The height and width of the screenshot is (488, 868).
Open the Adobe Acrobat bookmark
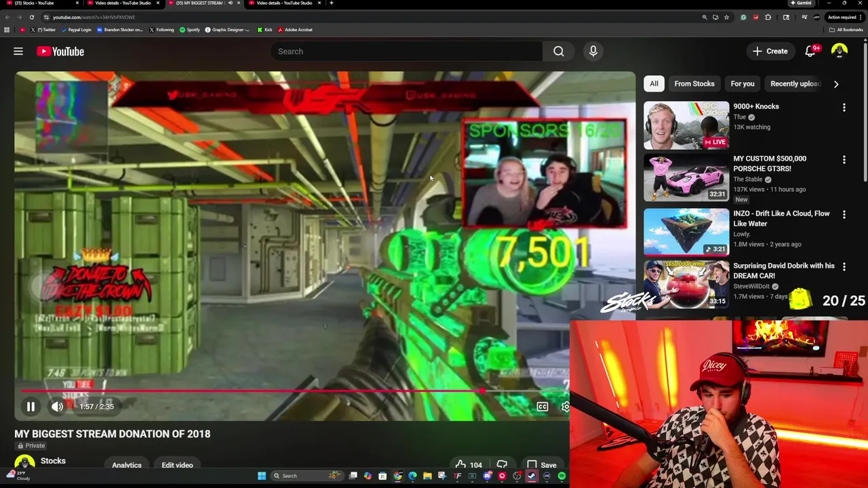click(x=296, y=30)
